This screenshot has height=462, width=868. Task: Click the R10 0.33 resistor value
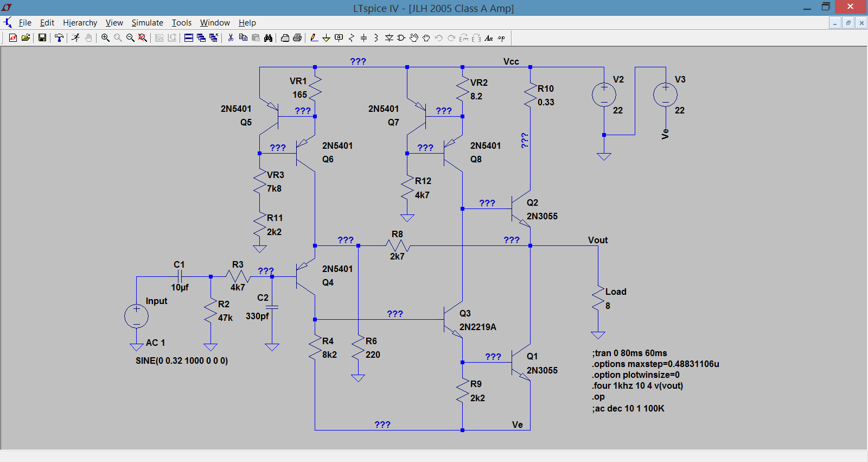tap(546, 102)
